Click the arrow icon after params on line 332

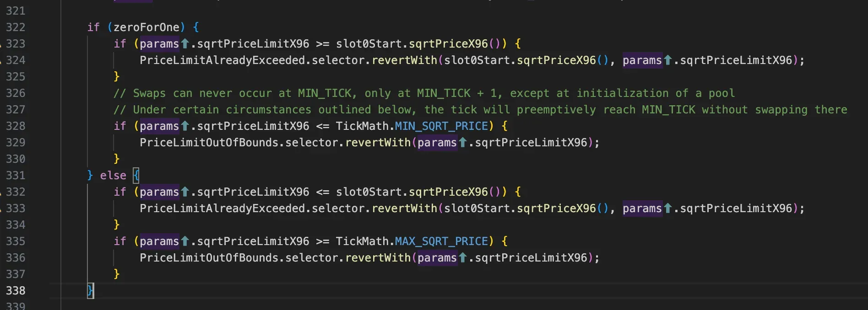[185, 192]
